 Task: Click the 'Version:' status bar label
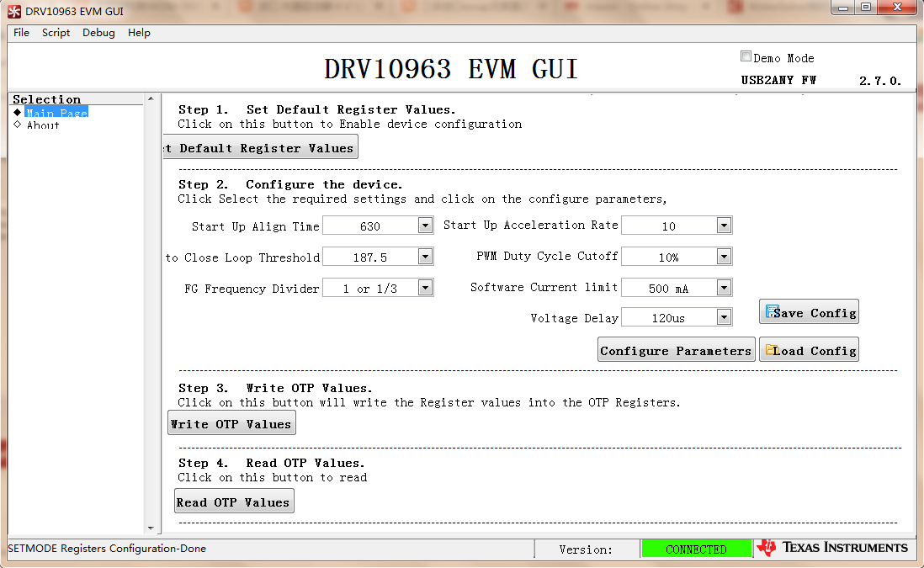(585, 549)
